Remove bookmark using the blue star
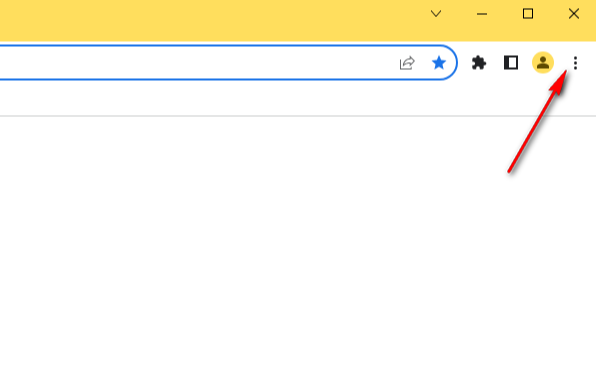This screenshot has height=372, width=596. pyautogui.click(x=439, y=63)
